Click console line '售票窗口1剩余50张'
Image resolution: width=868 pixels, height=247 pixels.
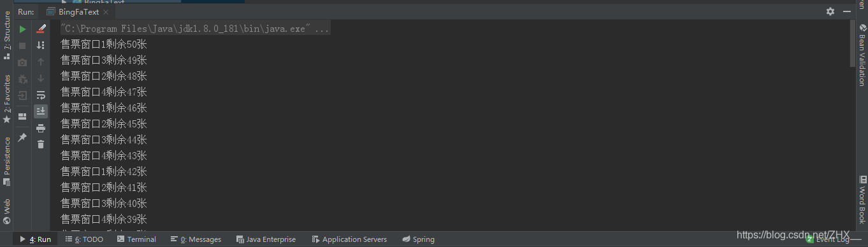pyautogui.click(x=104, y=45)
